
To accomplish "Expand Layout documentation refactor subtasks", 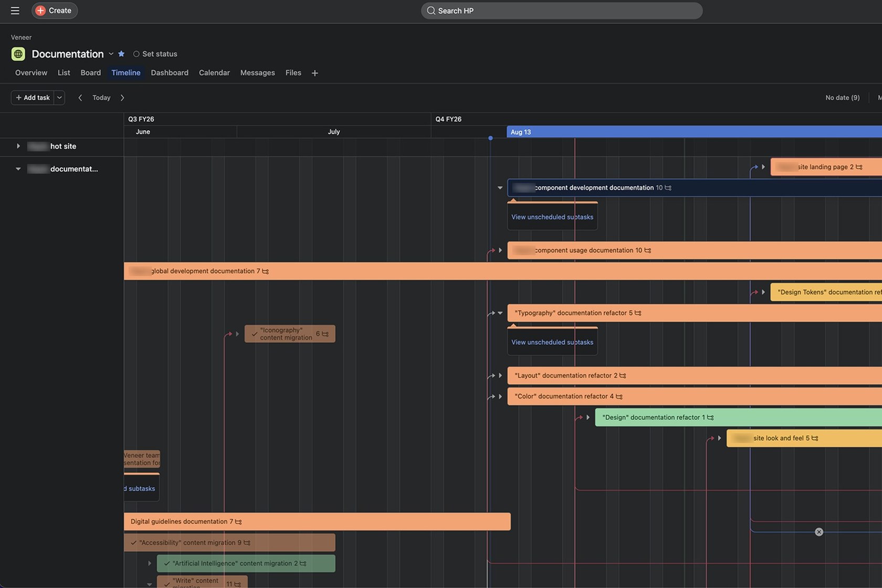I will (500, 375).
